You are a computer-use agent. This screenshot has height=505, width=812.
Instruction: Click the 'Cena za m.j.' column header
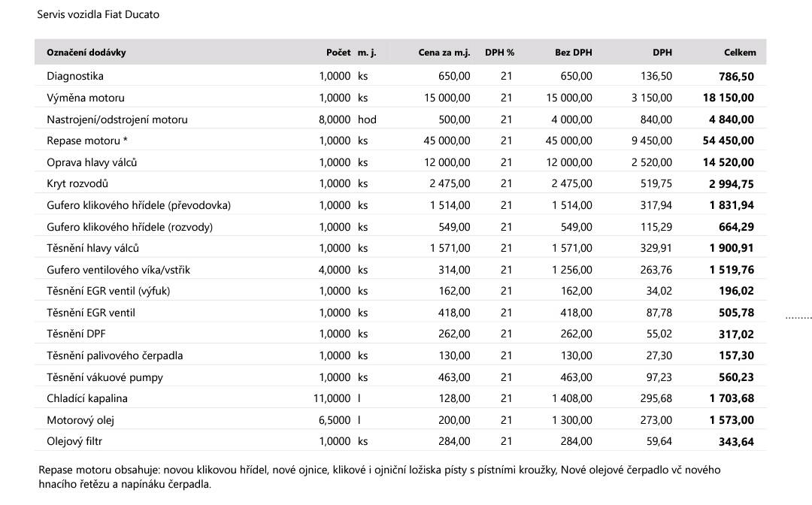tap(444, 53)
